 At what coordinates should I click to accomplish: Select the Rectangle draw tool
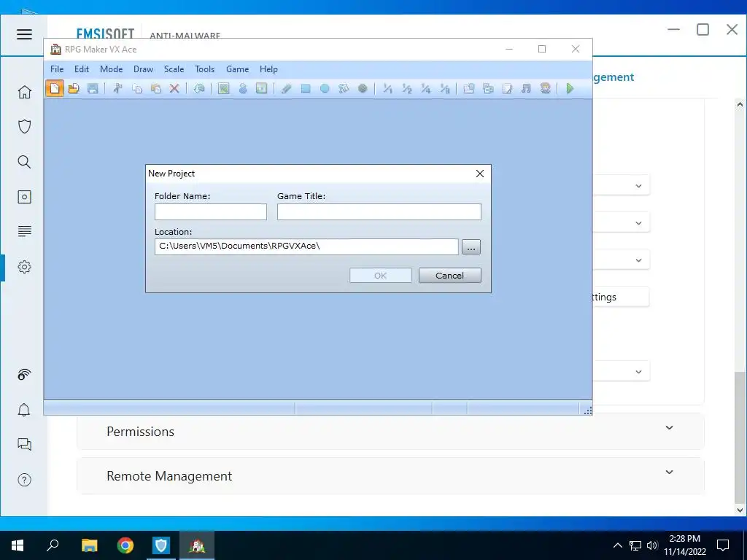tap(306, 88)
